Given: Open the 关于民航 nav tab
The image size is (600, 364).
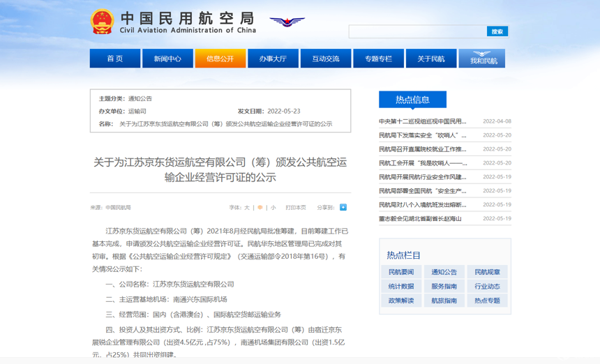Looking at the screenshot, I should point(431,59).
